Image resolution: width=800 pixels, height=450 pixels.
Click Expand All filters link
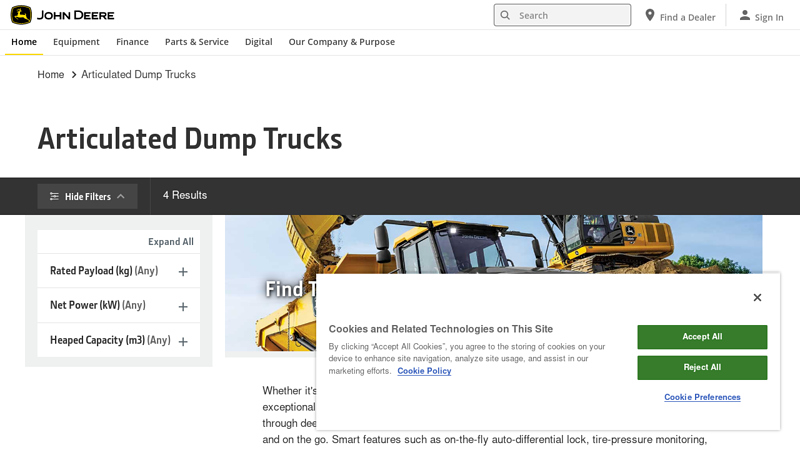click(171, 242)
